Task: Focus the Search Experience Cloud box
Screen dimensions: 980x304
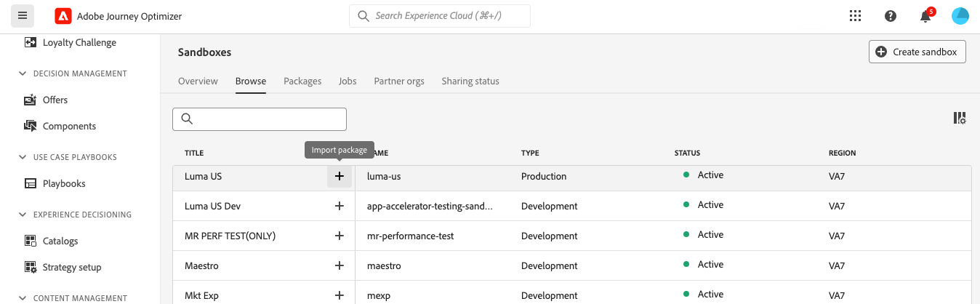Action: pos(440,16)
